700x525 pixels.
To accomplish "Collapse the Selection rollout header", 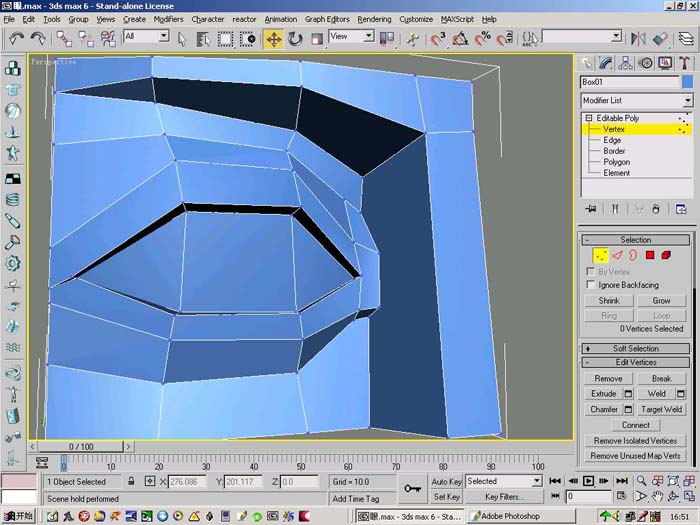I will pos(636,240).
